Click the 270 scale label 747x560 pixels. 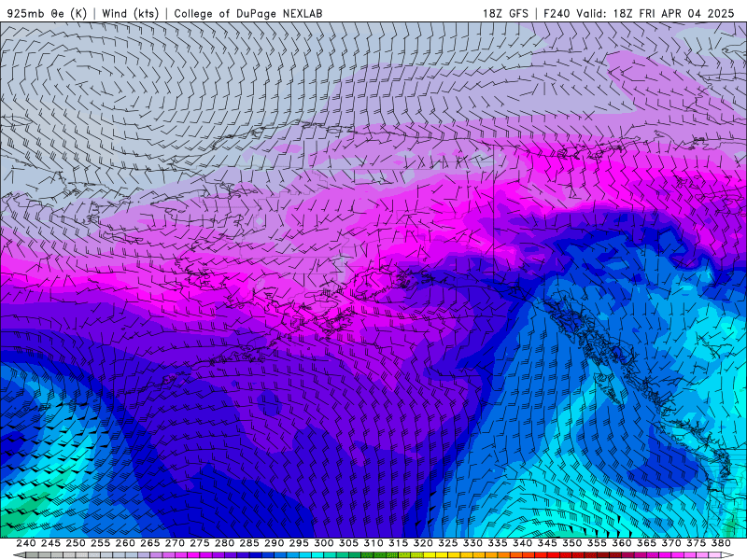tap(175, 543)
